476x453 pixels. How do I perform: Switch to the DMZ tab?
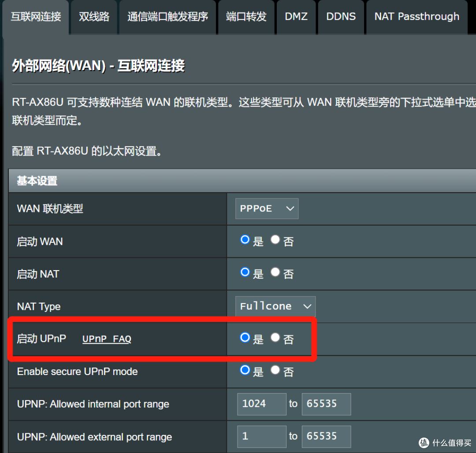click(296, 17)
